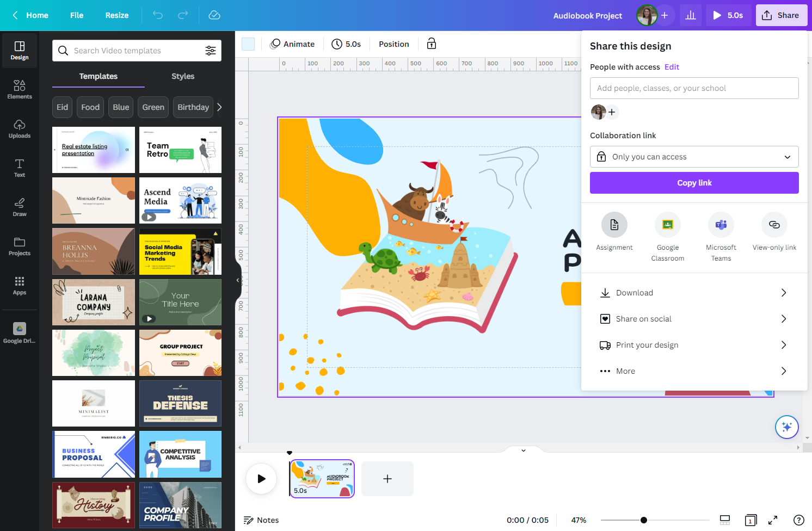Open the File menu
The image size is (812, 531).
[77, 15]
